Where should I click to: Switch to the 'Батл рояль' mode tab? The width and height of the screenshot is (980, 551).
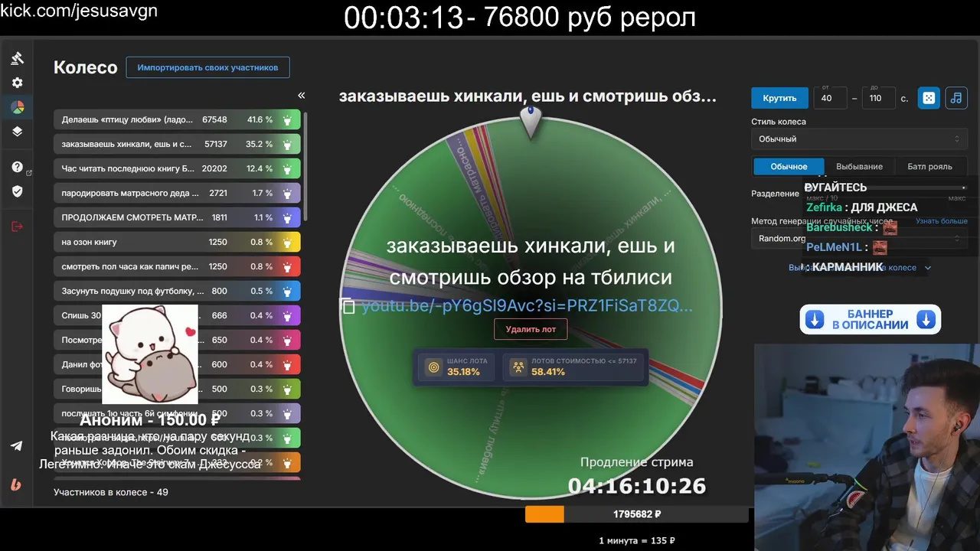tap(929, 167)
